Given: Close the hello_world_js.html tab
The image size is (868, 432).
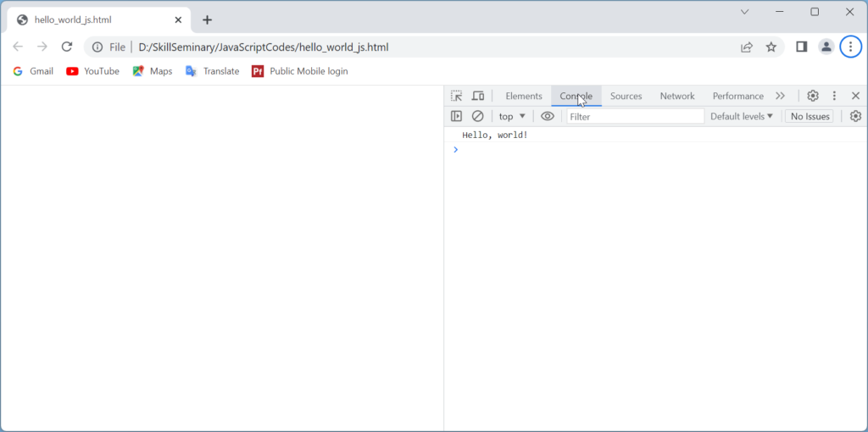Looking at the screenshot, I should [178, 20].
